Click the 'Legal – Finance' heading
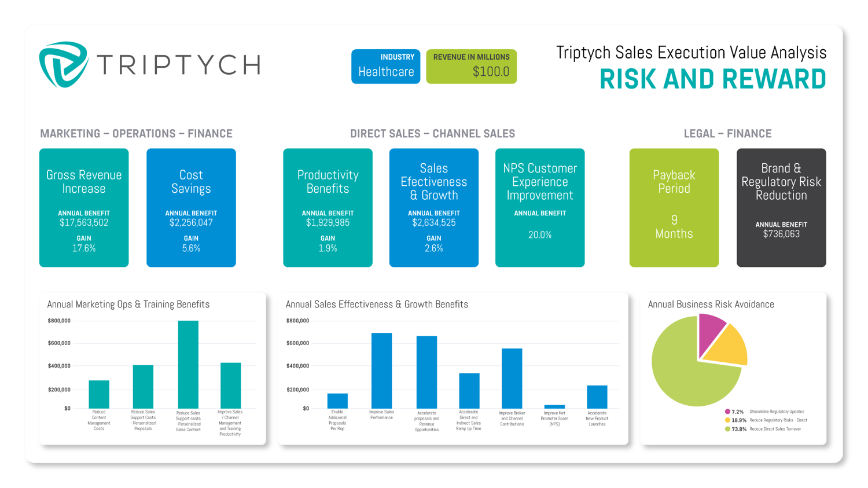The width and height of the screenshot is (868, 488). coord(727,134)
